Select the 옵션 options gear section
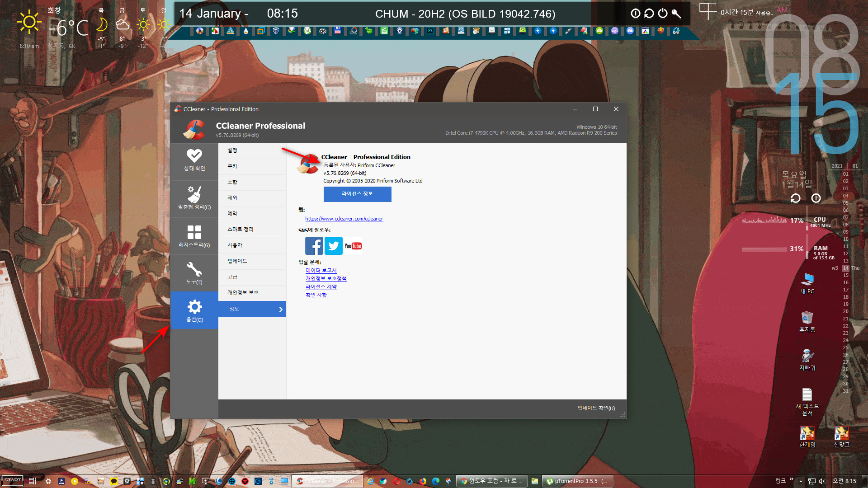The image size is (868, 488). 194,311
